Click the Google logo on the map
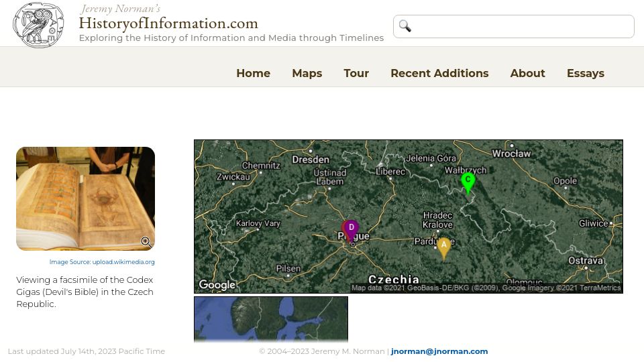 coord(217,284)
